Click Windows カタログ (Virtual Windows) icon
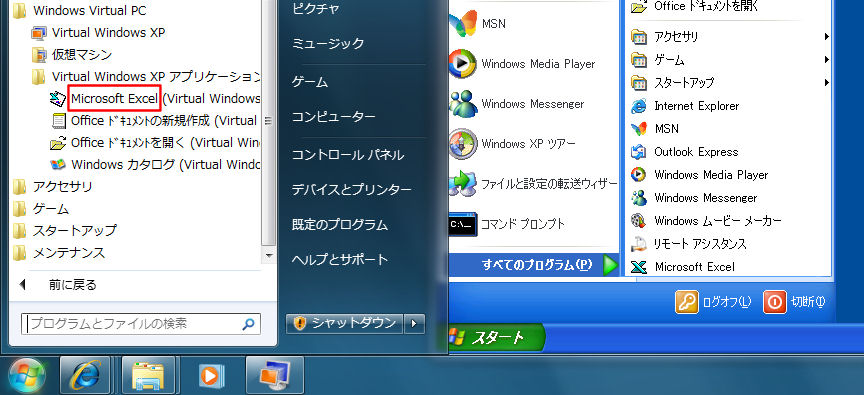 coord(58,165)
